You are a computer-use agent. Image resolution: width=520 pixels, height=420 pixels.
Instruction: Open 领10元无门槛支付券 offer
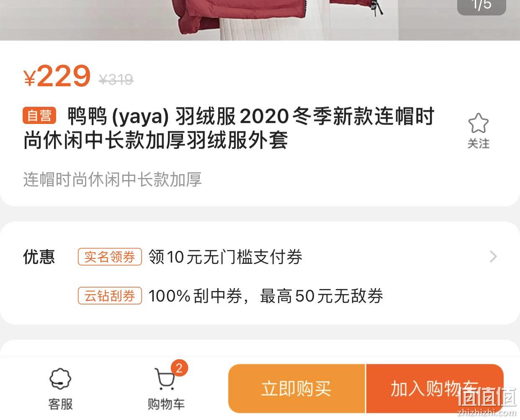(x=225, y=257)
